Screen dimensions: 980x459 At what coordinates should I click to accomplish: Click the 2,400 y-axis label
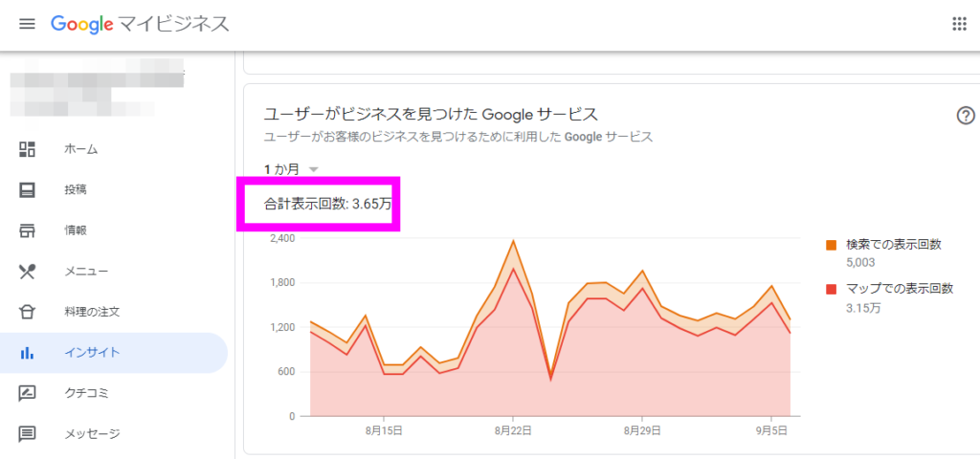tap(281, 238)
